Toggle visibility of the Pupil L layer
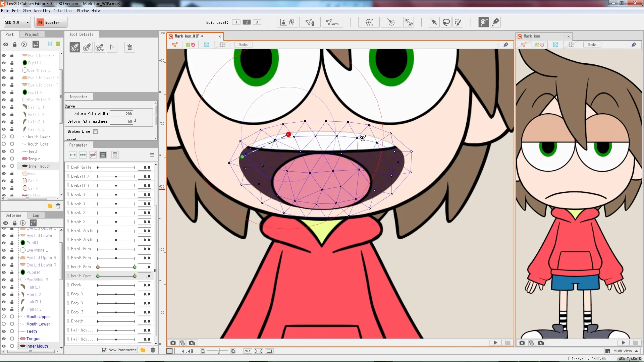The width and height of the screenshot is (644, 362). 4,63
